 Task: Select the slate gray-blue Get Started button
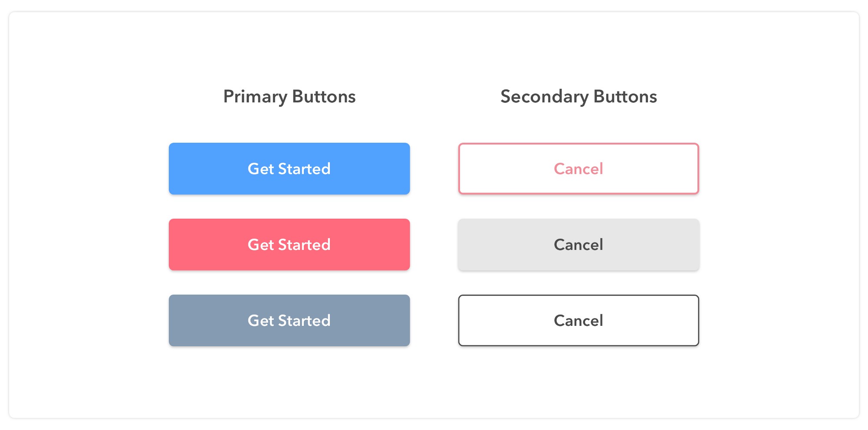(289, 320)
